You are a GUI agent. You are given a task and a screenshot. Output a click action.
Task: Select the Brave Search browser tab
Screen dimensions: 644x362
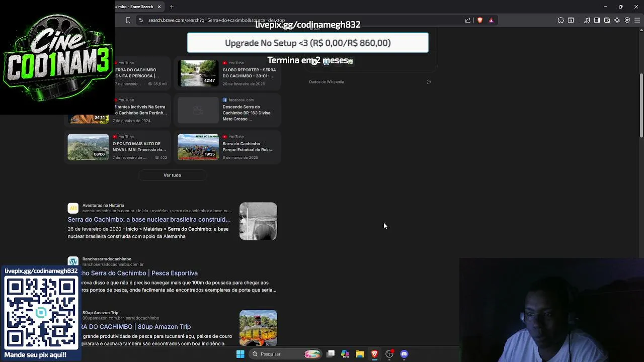136,7
